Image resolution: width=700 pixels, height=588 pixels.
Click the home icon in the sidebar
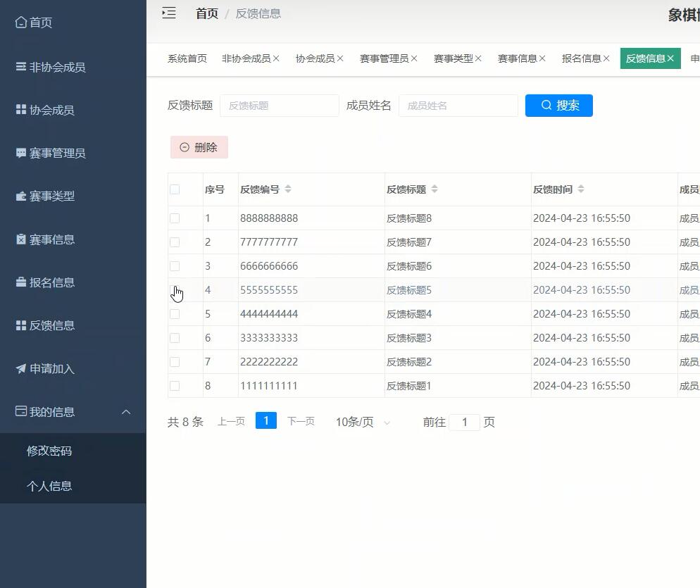click(21, 22)
